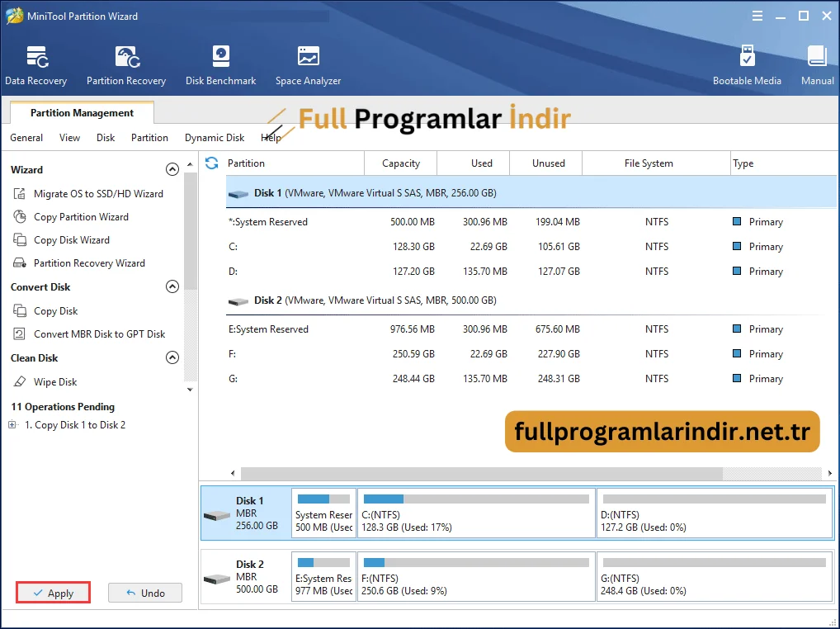Create Bootable Media
This screenshot has width=840, height=629.
tap(747, 65)
